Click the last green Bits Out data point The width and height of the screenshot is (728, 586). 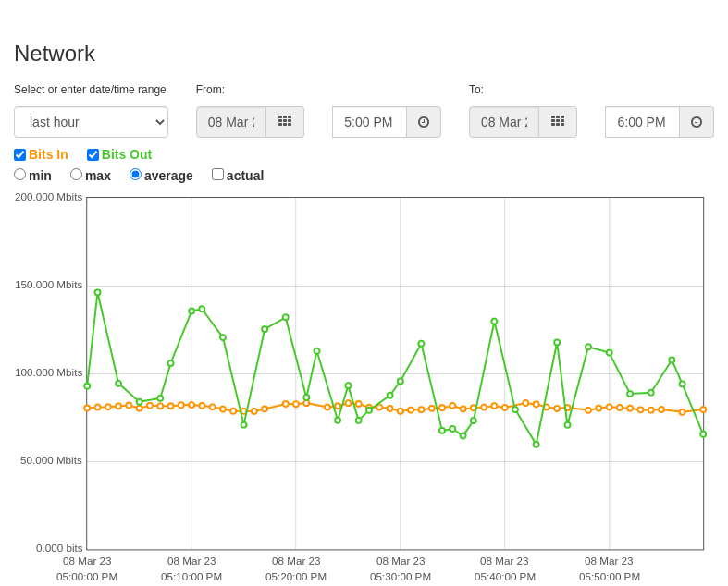click(703, 434)
